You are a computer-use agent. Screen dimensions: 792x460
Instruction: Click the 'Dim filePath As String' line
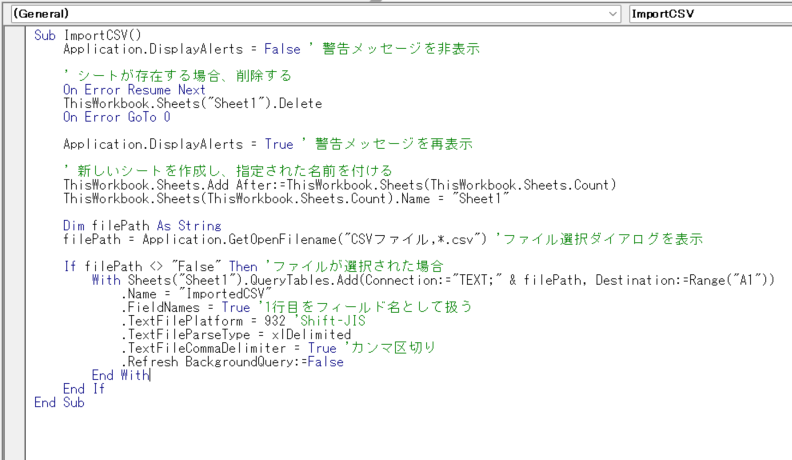pos(142,225)
